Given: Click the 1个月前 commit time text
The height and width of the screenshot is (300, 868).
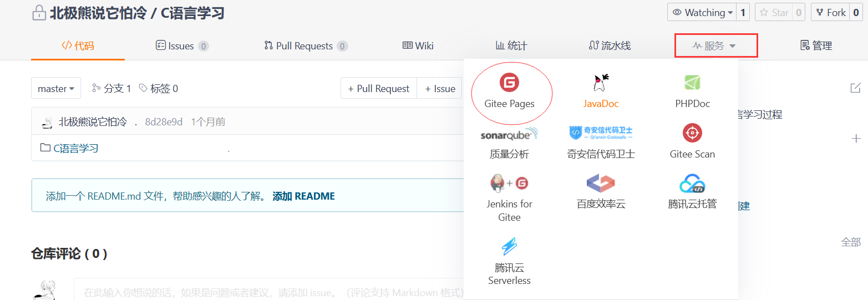Looking at the screenshot, I should pos(208,122).
